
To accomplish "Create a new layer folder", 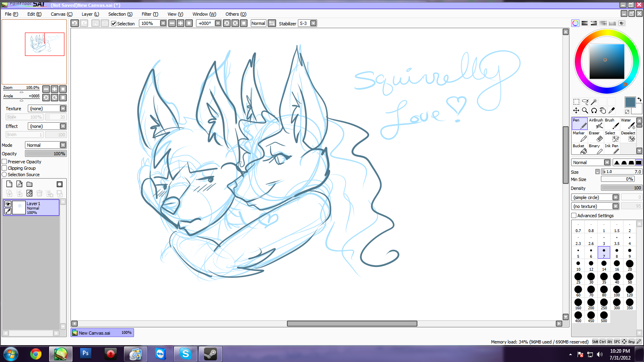I will [29, 184].
